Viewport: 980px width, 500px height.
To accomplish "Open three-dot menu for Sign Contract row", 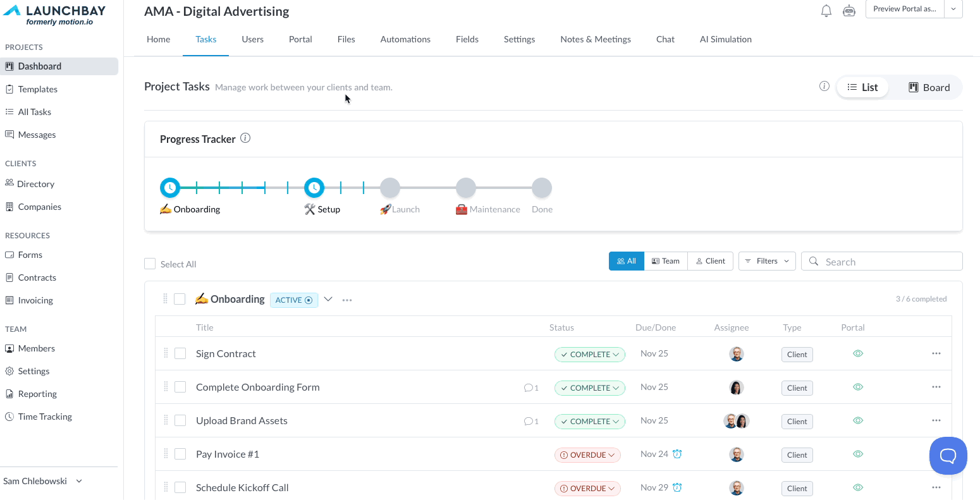I will (x=936, y=353).
